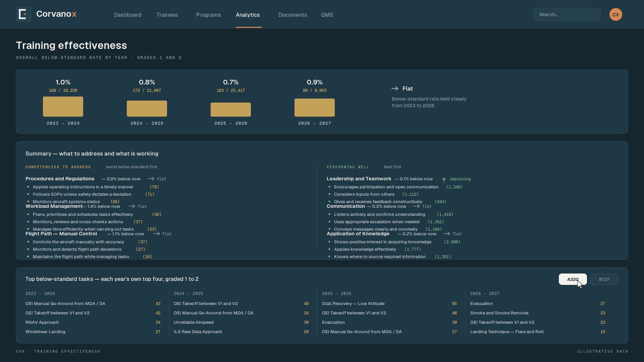Click the Corvanox logo icon

[x=23, y=14]
